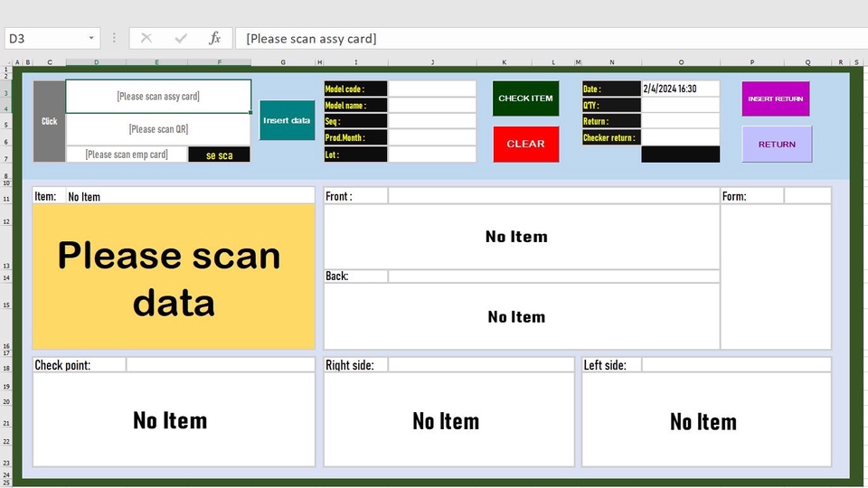Viewport: 868px width, 488px height.
Task: Cancel formula entry with the X icon
Action: [x=146, y=38]
